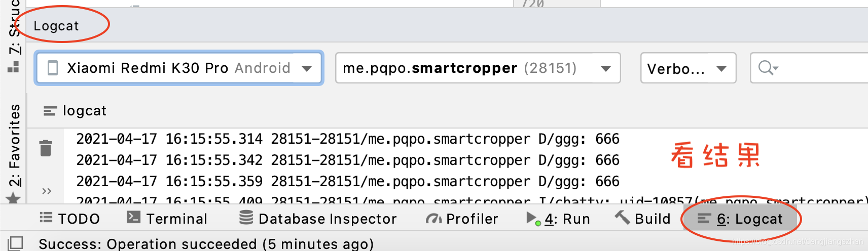Click the search magnifier icon
This screenshot has width=868, height=251.
767,67
